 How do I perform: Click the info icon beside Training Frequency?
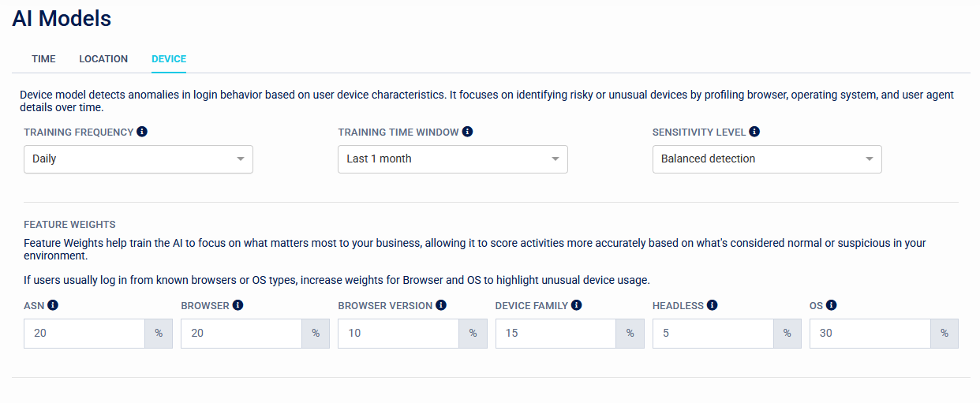point(142,132)
